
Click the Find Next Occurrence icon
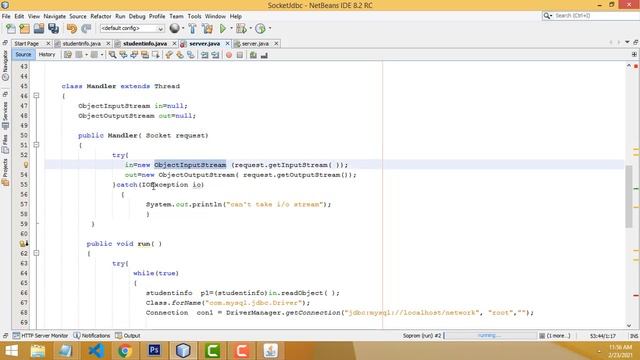click(x=134, y=55)
